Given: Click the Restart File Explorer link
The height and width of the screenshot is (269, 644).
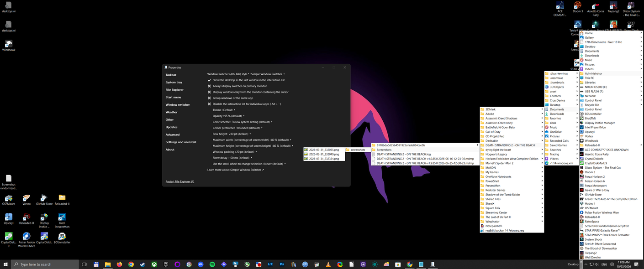Looking at the screenshot, I should [x=179, y=181].
